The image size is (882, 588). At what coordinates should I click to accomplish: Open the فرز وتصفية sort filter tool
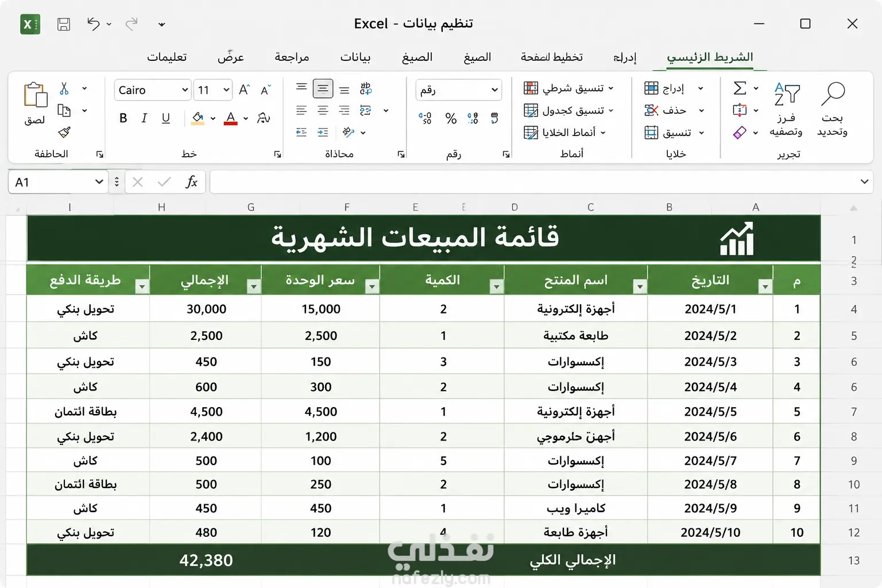[x=786, y=109]
